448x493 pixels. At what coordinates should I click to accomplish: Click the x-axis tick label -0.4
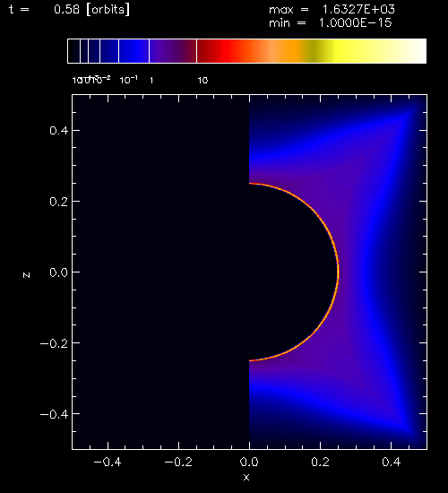(x=108, y=462)
